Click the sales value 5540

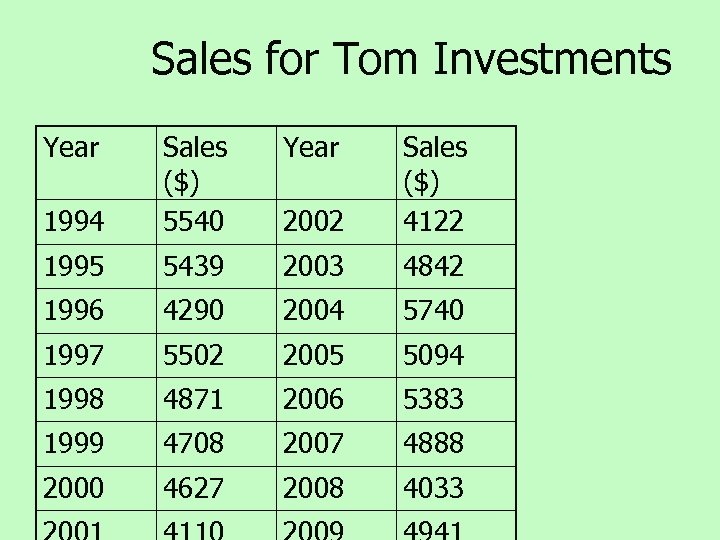[x=195, y=221]
